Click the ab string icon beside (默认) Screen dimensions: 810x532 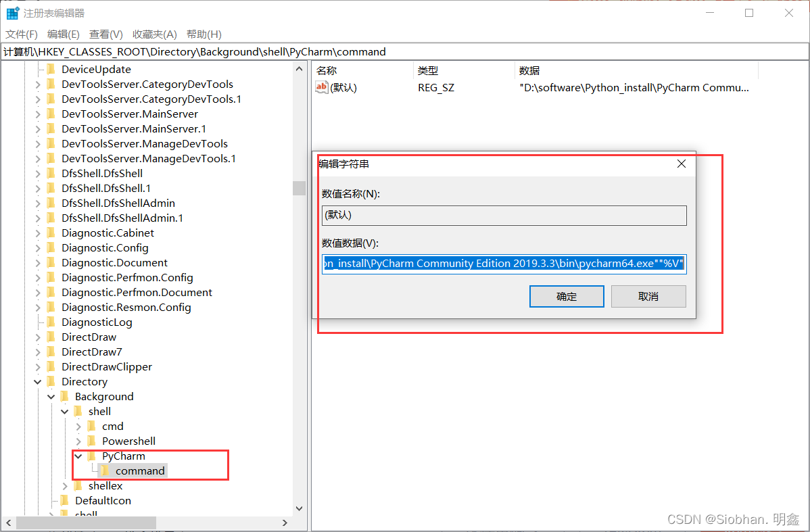pos(320,87)
